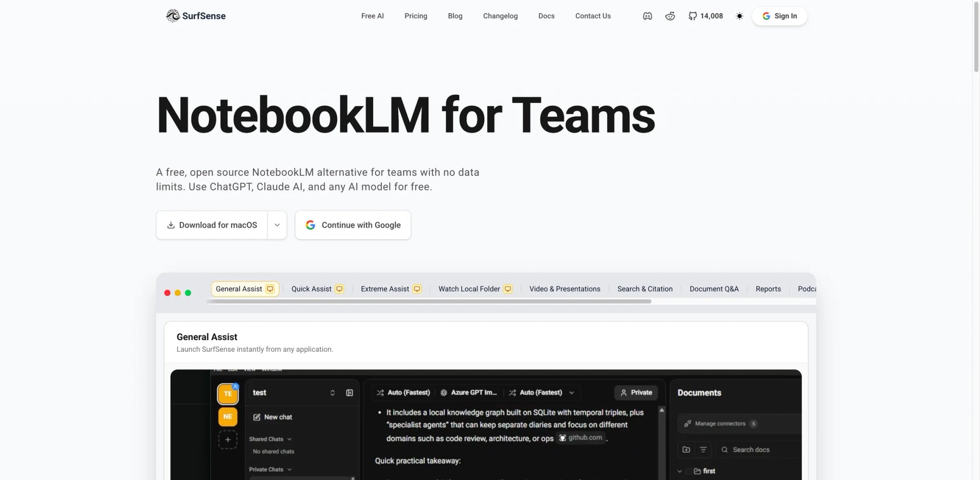Open the Discord community icon
Screen dimensions: 980x480
click(647, 16)
